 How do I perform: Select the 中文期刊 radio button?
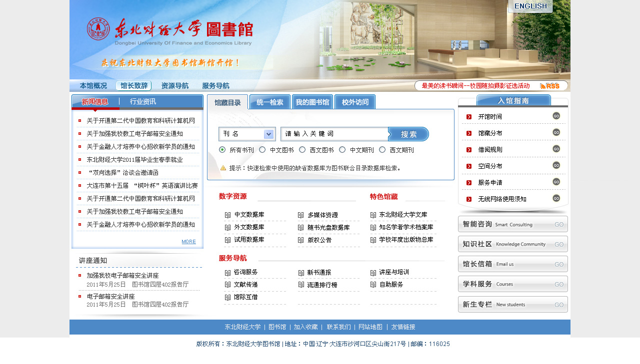click(342, 150)
